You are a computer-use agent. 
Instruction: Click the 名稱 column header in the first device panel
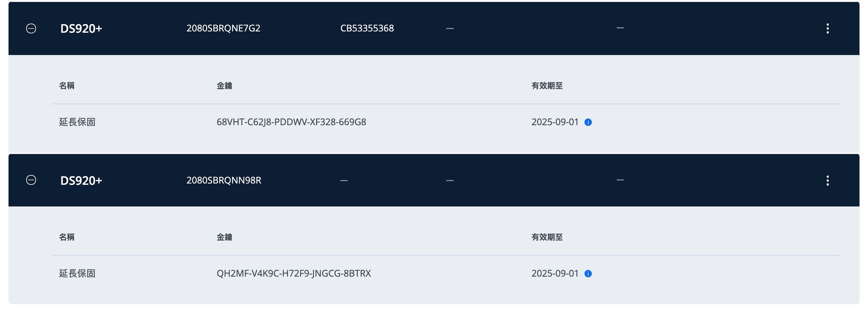[x=67, y=86]
